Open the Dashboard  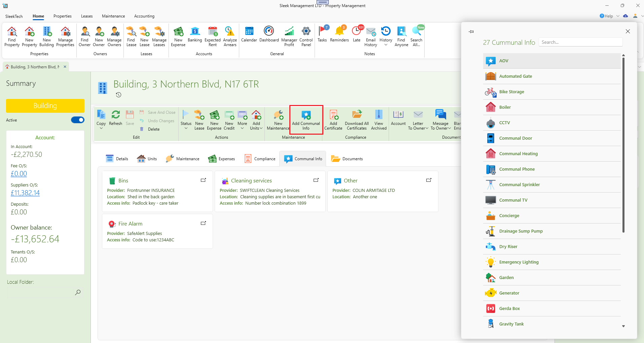[x=269, y=34]
